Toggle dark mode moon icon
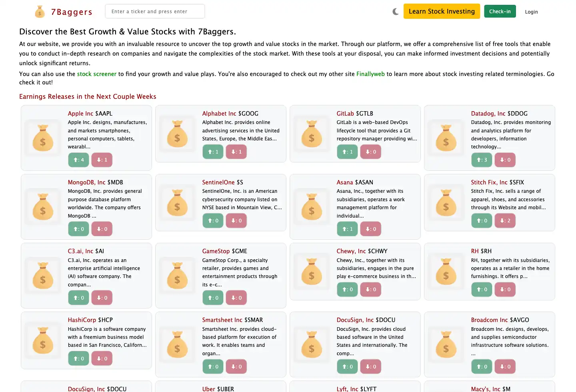576x392 pixels. (396, 12)
